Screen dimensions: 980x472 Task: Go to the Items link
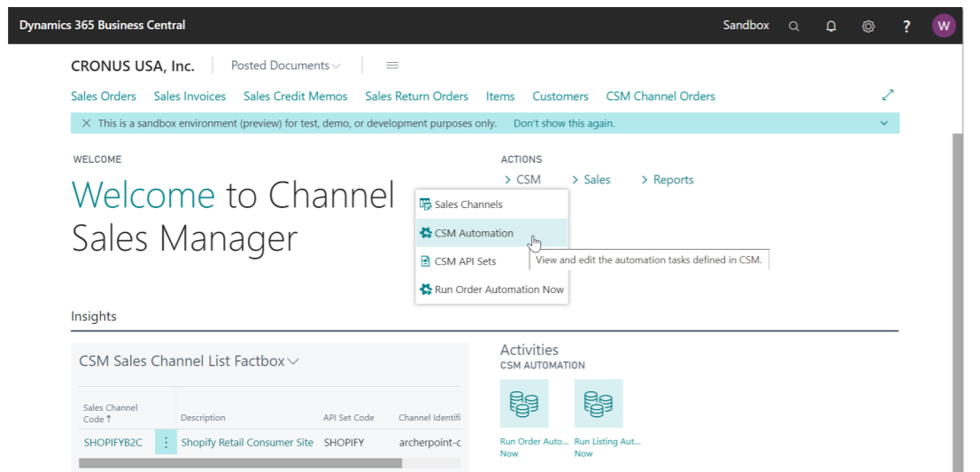[500, 97]
